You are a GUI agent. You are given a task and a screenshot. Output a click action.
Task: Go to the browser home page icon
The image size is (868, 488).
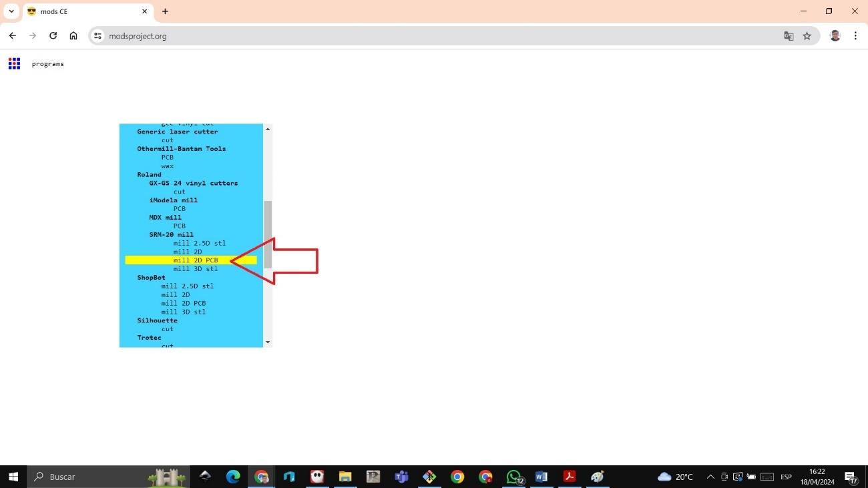point(73,35)
